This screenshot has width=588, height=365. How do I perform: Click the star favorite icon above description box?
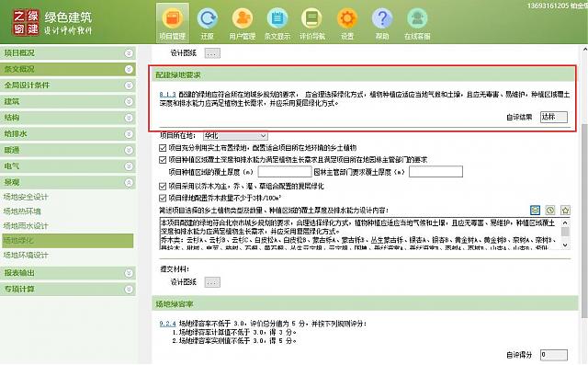point(565,210)
